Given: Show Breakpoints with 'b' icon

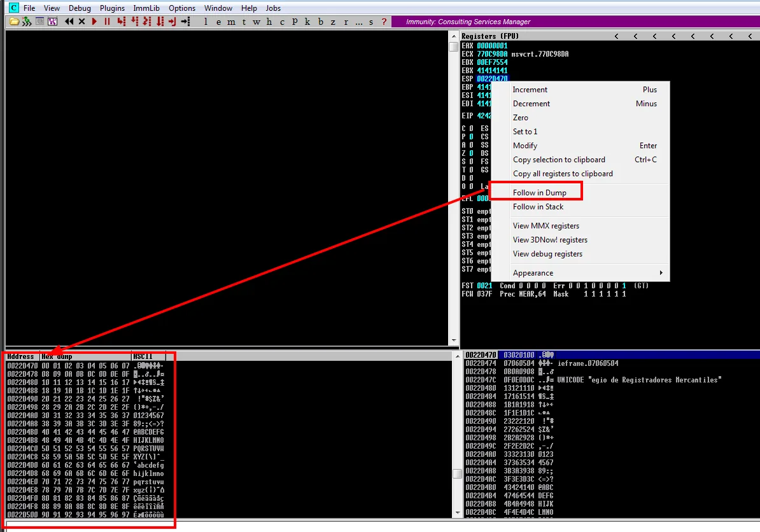Looking at the screenshot, I should point(320,22).
